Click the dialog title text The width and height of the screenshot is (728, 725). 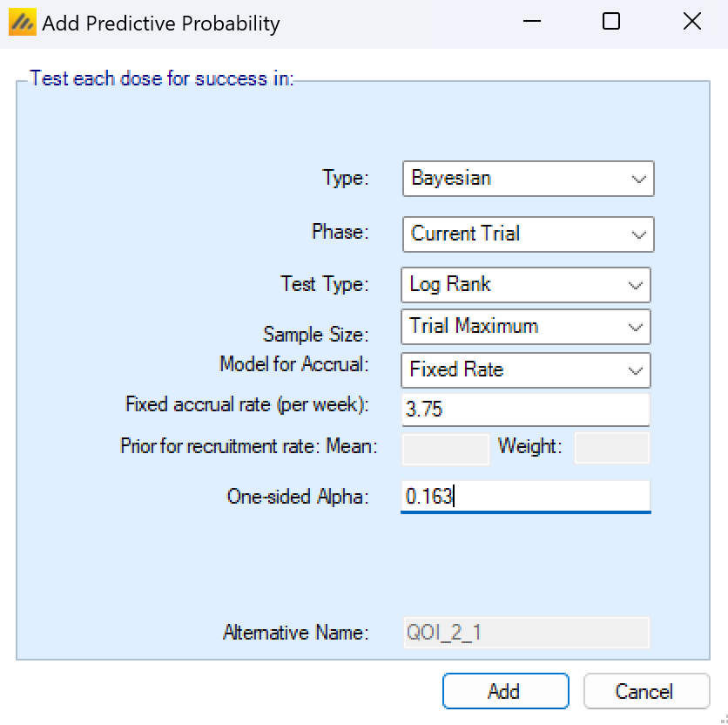161,24
